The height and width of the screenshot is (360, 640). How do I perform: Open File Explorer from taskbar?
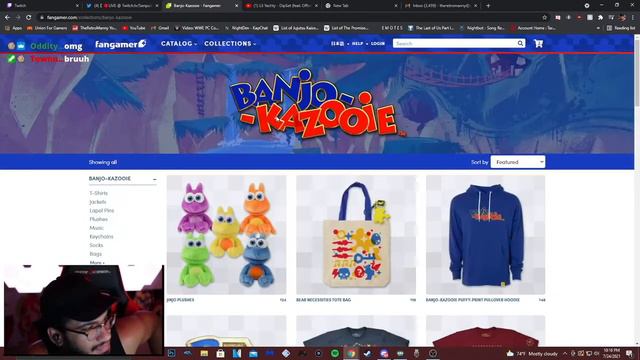pos(204,353)
